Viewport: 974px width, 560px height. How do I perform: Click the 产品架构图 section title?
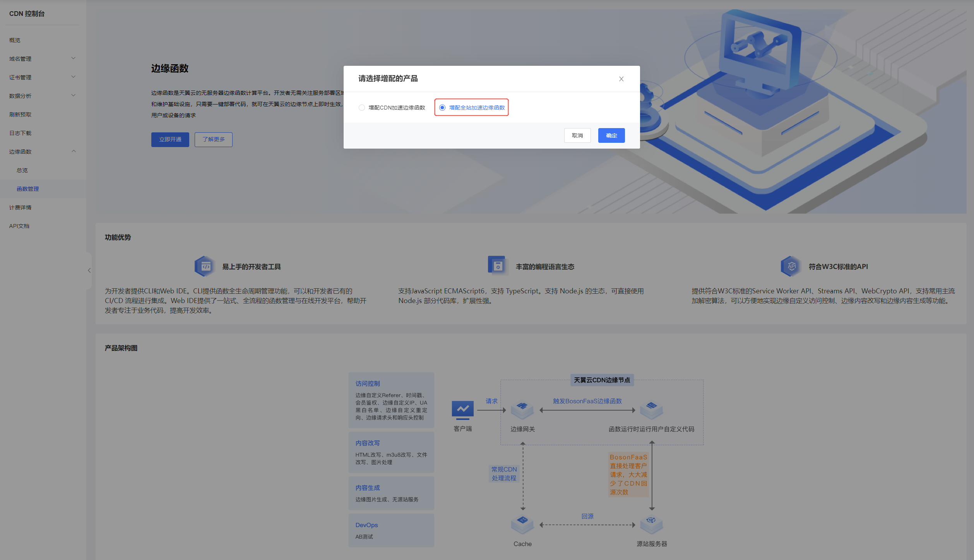tap(121, 348)
